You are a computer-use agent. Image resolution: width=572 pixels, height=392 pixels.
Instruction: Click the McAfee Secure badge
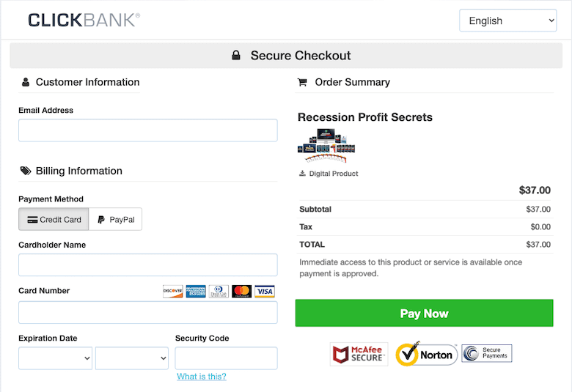coord(359,355)
